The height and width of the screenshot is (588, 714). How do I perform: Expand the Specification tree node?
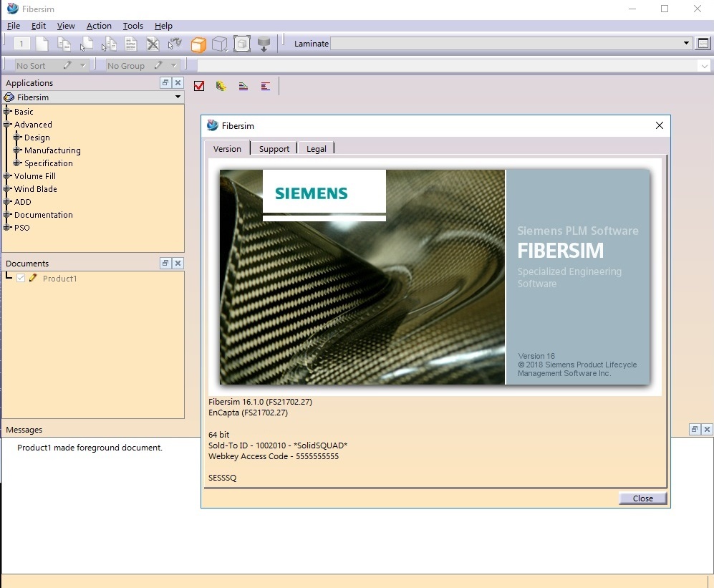[17, 163]
